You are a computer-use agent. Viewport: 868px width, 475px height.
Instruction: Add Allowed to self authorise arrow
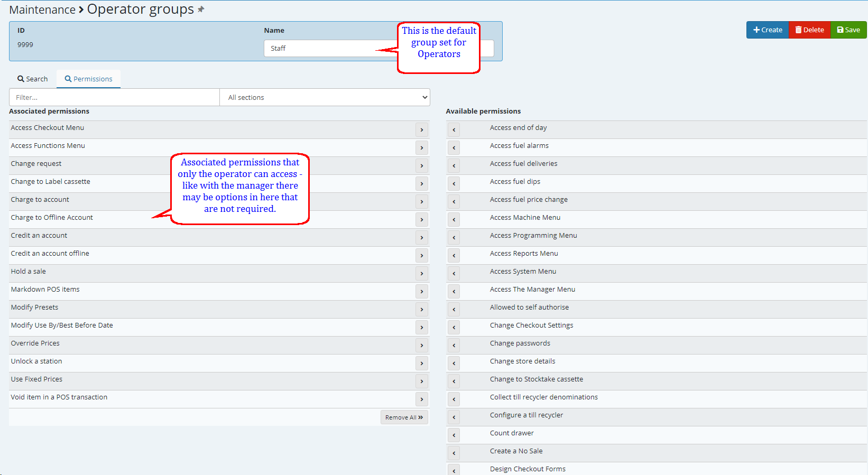(454, 310)
